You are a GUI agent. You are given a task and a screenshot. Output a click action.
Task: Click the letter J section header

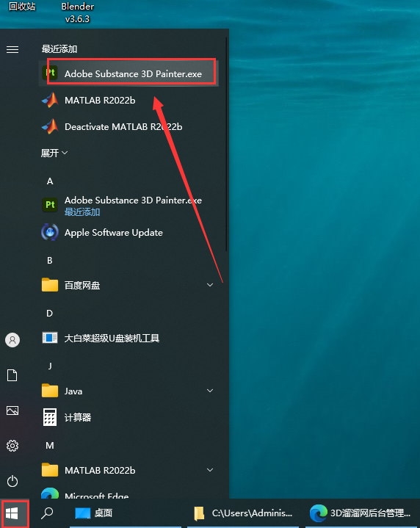tap(50, 366)
